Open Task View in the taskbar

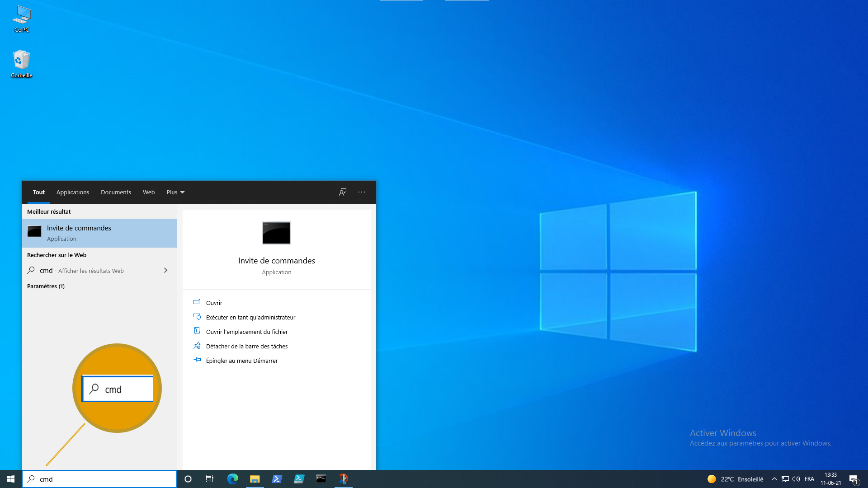point(210,479)
